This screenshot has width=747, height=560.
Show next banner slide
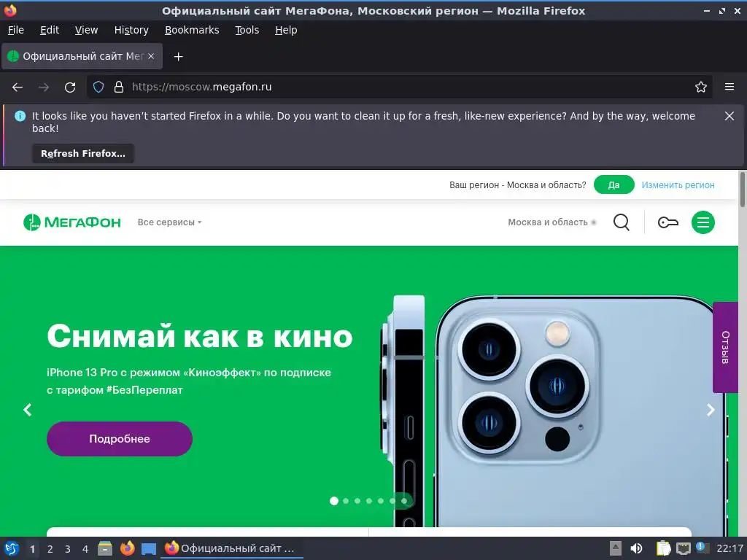711,410
